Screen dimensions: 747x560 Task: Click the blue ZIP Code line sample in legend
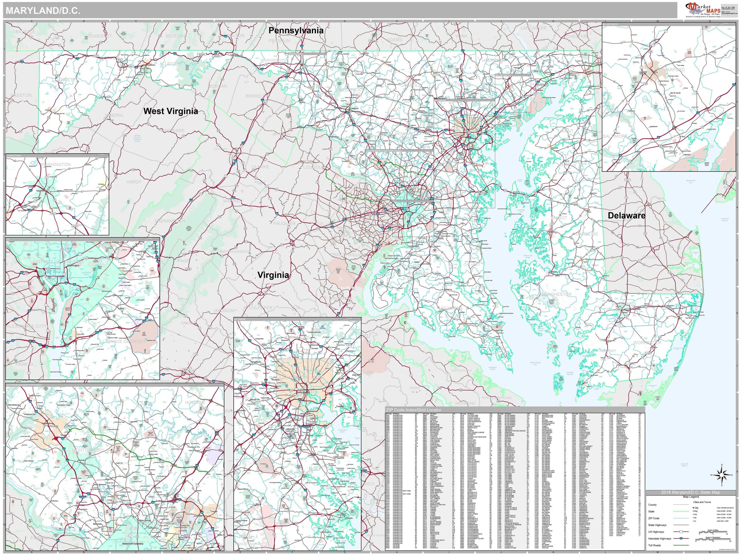point(681,519)
